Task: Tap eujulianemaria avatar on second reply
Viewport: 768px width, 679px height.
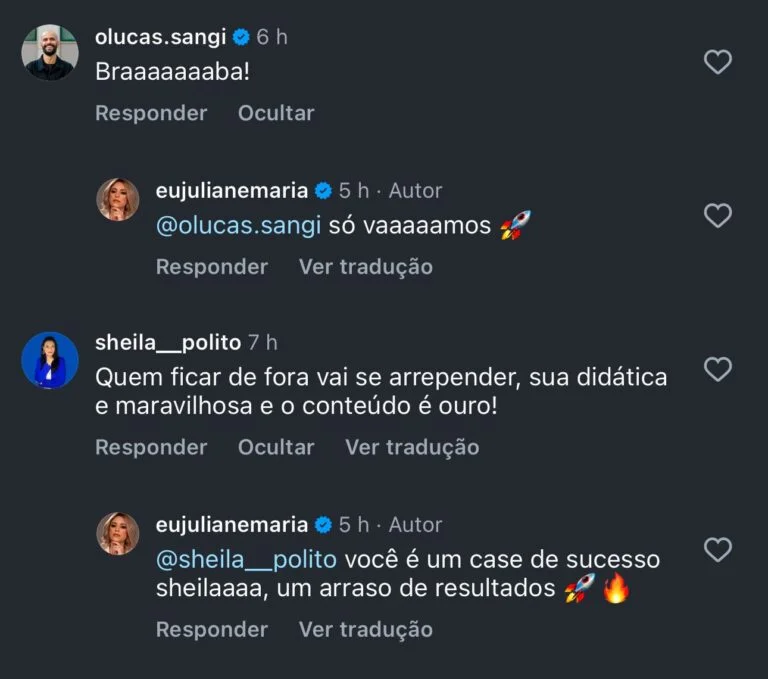Action: 118,534
